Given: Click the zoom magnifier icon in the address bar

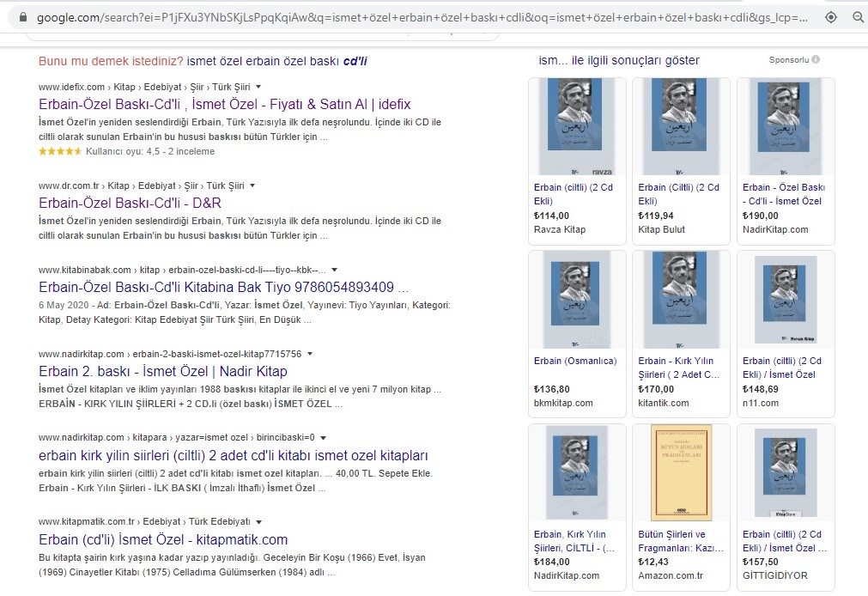Looking at the screenshot, I should pos(858,17).
